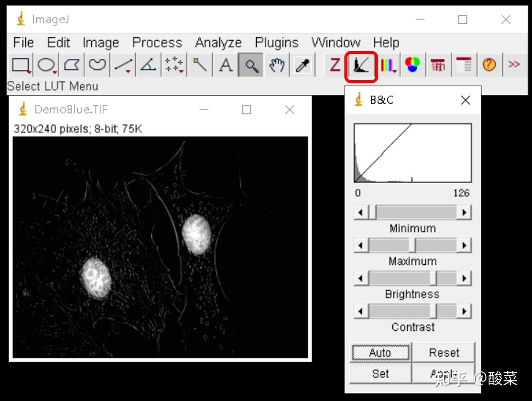The height and width of the screenshot is (401, 532).
Task: Select the text tool
Action: click(225, 65)
